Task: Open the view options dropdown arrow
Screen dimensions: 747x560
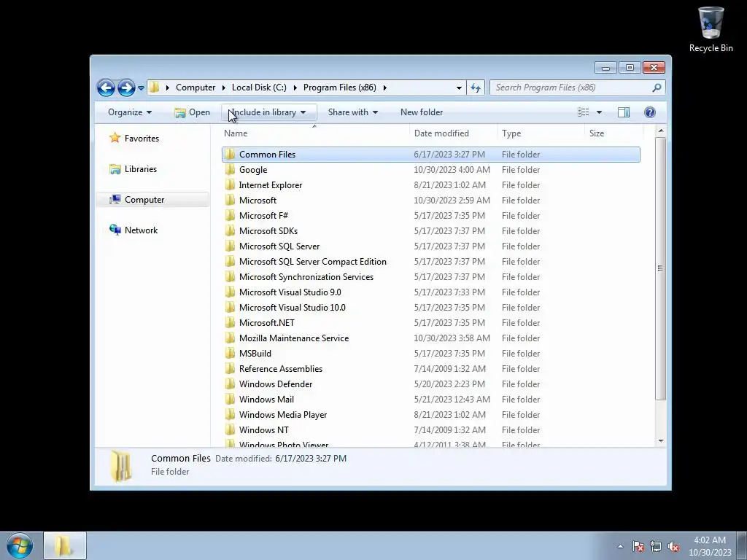Action: (600, 112)
